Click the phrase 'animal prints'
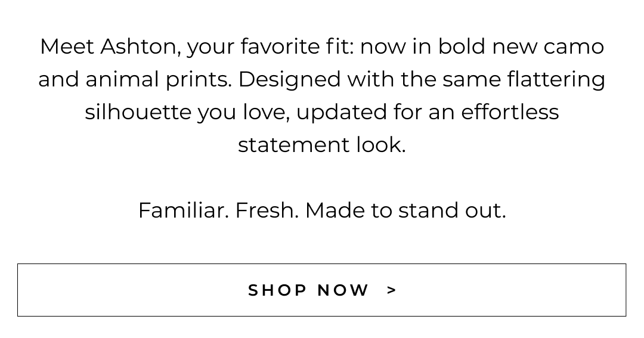 (x=157, y=80)
